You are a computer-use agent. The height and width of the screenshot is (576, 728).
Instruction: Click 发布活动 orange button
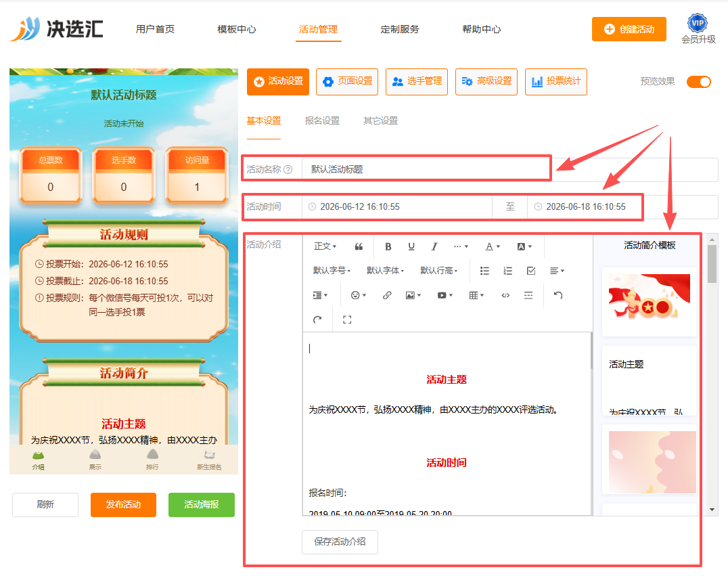click(x=123, y=504)
